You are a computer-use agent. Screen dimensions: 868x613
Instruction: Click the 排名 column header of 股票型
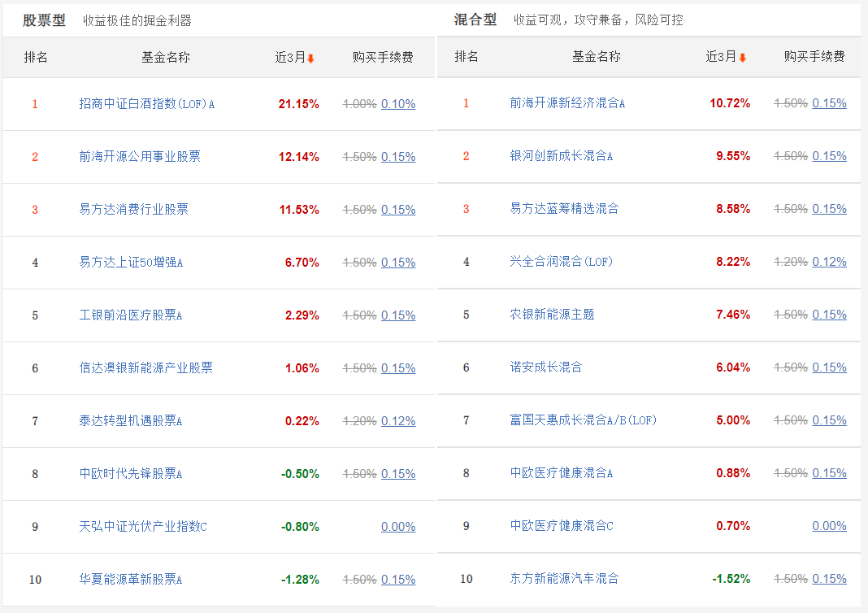click(34, 57)
